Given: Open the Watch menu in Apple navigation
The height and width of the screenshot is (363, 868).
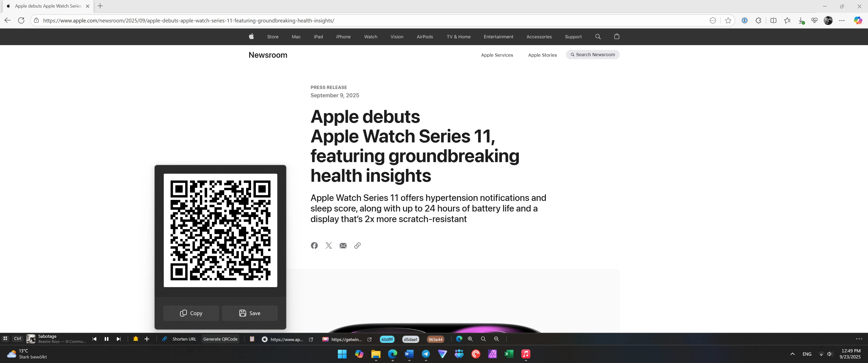Looking at the screenshot, I should tap(371, 37).
